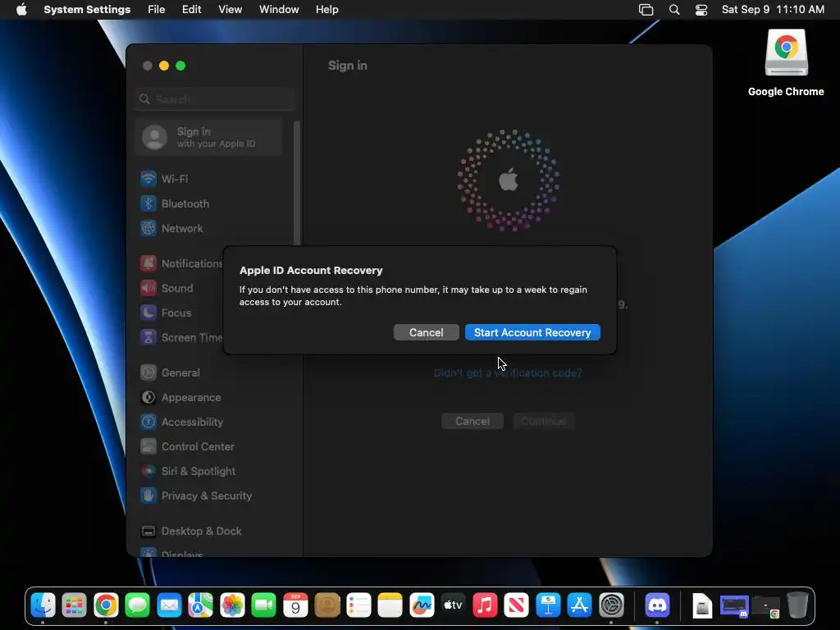Viewport: 840px width, 630px height.
Task: Open Privacy & Security icon in sidebar
Action: click(148, 495)
